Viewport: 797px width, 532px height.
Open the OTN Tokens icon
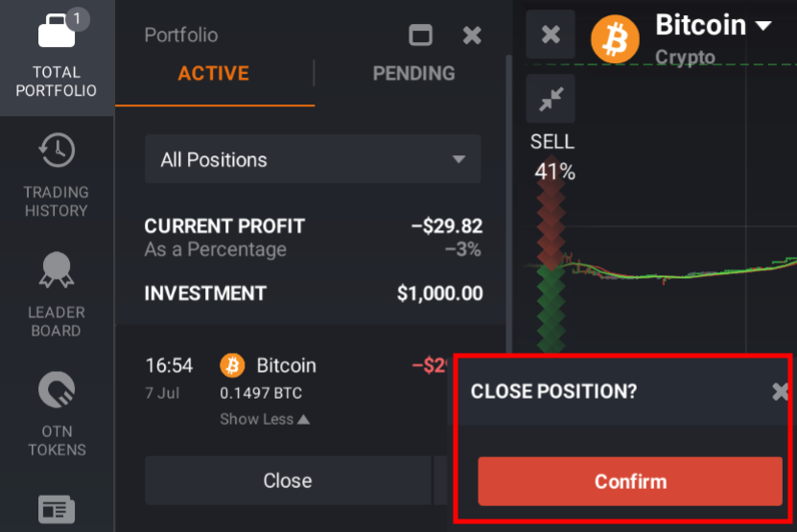tap(57, 391)
